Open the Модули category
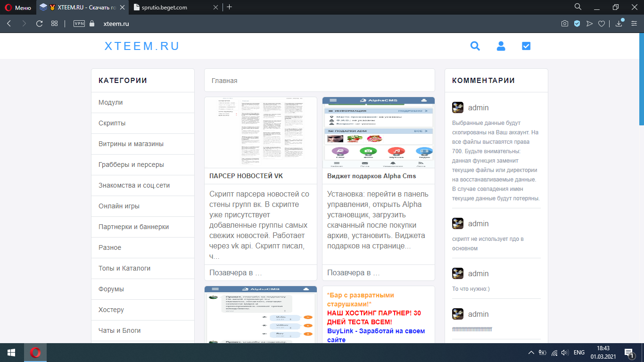 click(x=143, y=102)
